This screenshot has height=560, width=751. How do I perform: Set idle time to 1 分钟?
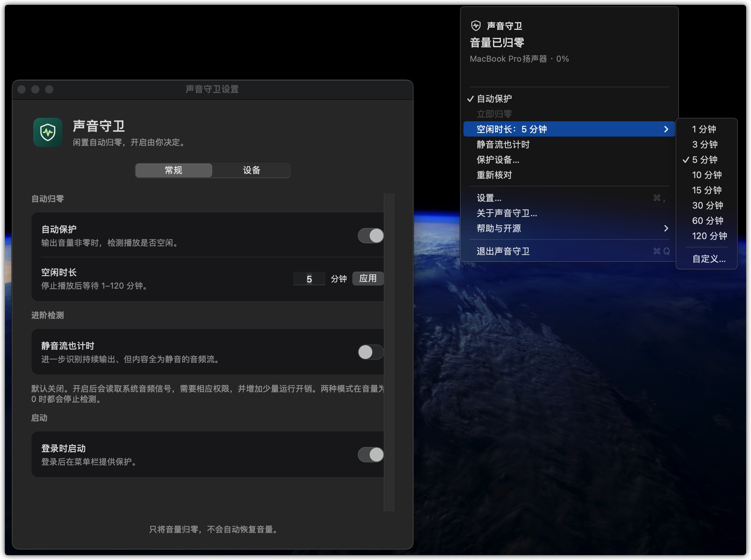[x=706, y=129]
